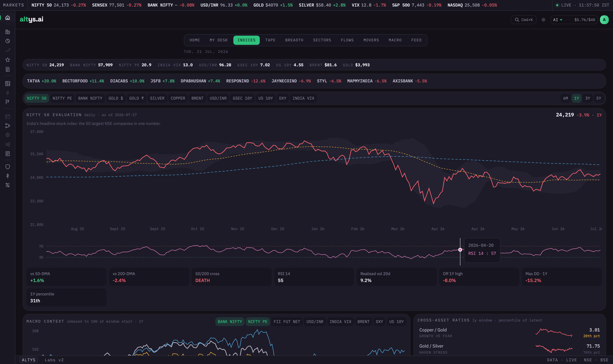Click the '50/200 cross DEATH' stat card
Image resolution: width=613 pixels, height=364 pixels.
coord(231,277)
